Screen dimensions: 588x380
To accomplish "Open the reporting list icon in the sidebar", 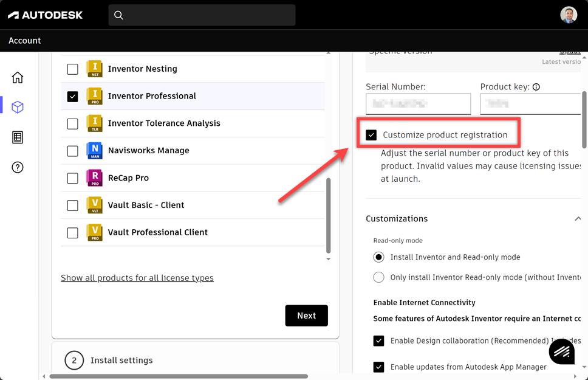I will [18, 137].
